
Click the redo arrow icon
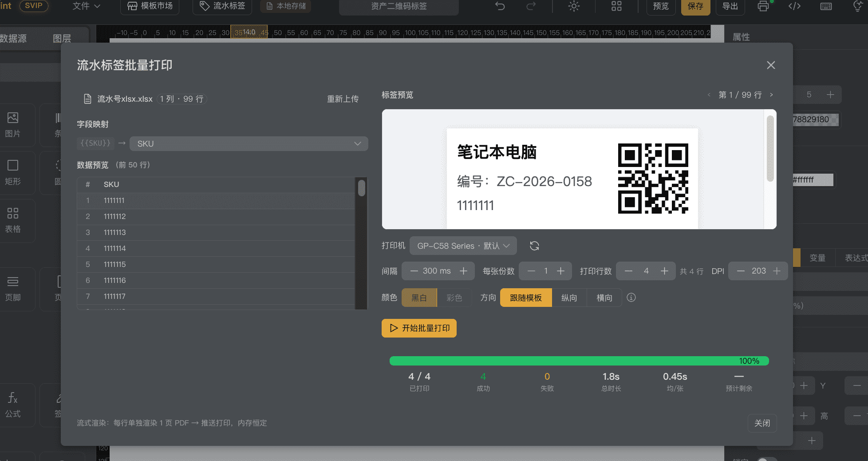pos(531,6)
